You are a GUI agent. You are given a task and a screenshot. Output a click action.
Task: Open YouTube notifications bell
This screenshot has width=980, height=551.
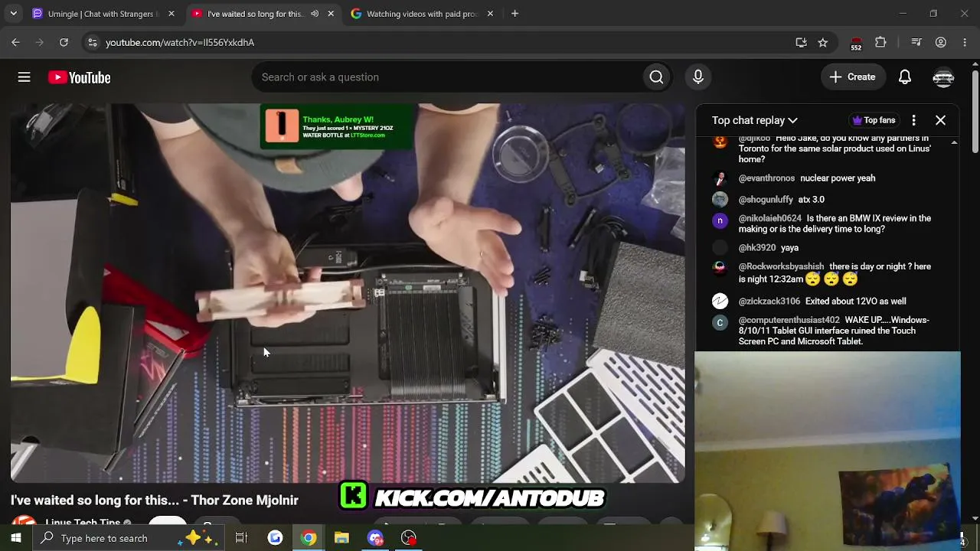click(x=905, y=77)
